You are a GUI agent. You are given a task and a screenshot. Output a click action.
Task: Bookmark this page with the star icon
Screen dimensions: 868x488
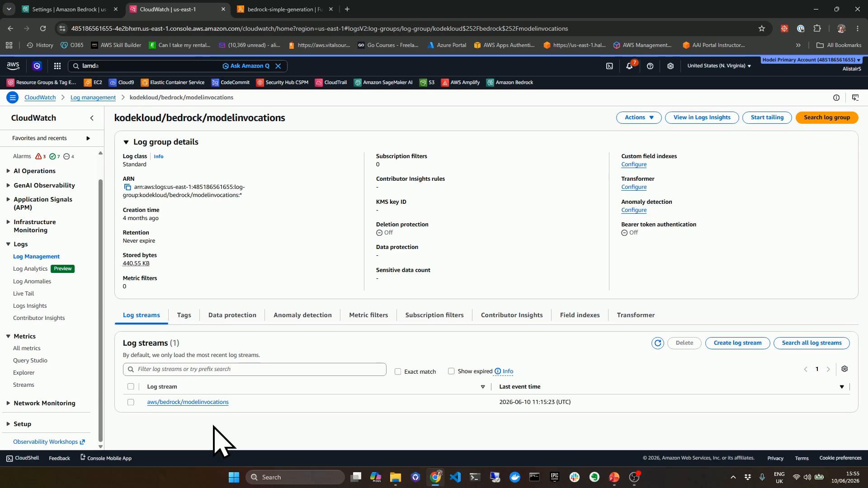762,28
